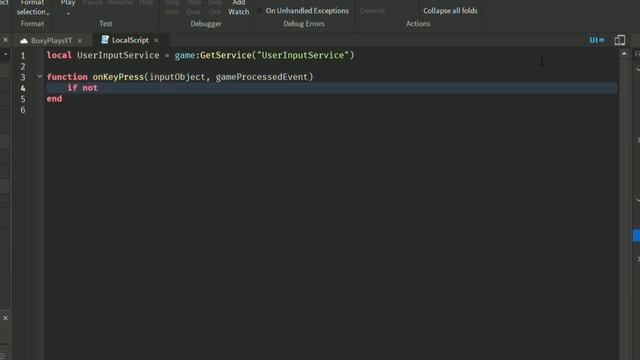Close the left panel with its X beside tabs
This screenshot has height=360, width=640.
(5, 40)
